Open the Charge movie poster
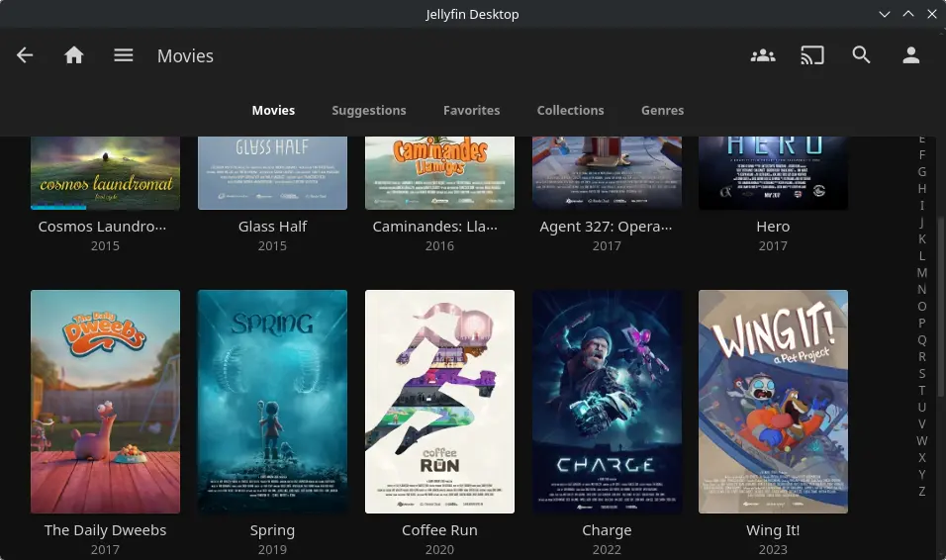The width and height of the screenshot is (946, 560). 607,402
